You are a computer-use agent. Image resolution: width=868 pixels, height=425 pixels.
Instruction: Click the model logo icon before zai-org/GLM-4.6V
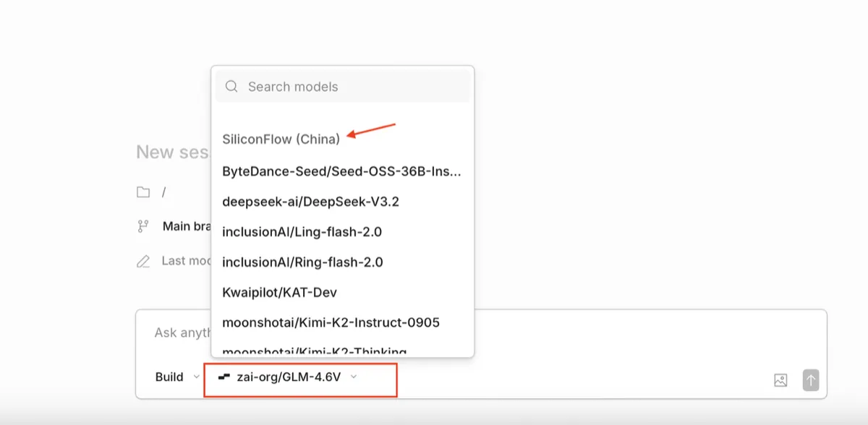tap(225, 377)
